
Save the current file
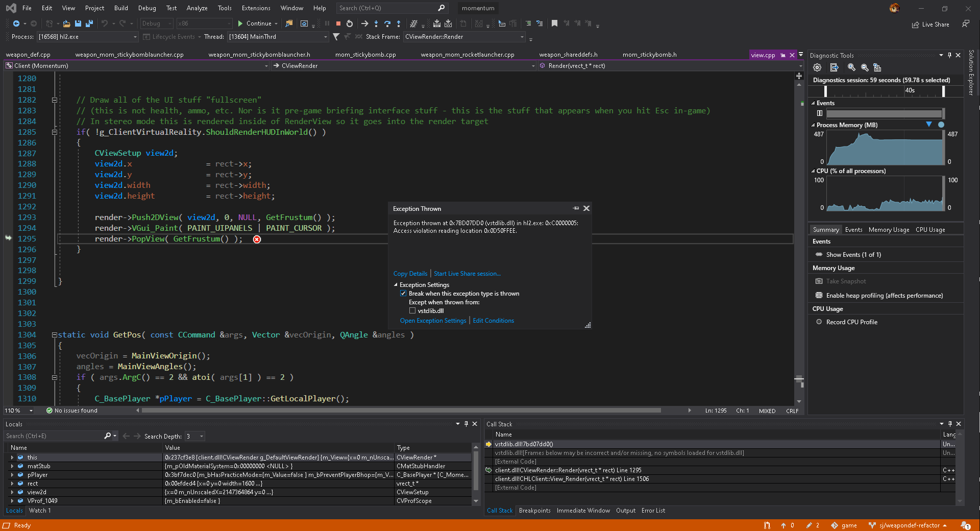pos(78,23)
